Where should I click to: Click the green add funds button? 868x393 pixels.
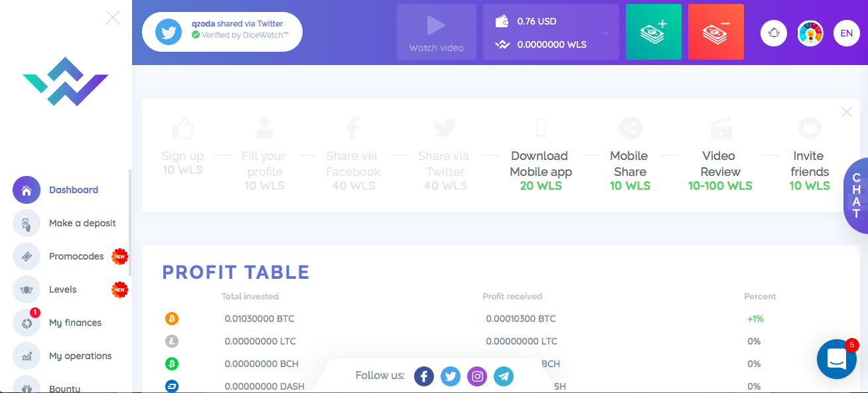653,31
